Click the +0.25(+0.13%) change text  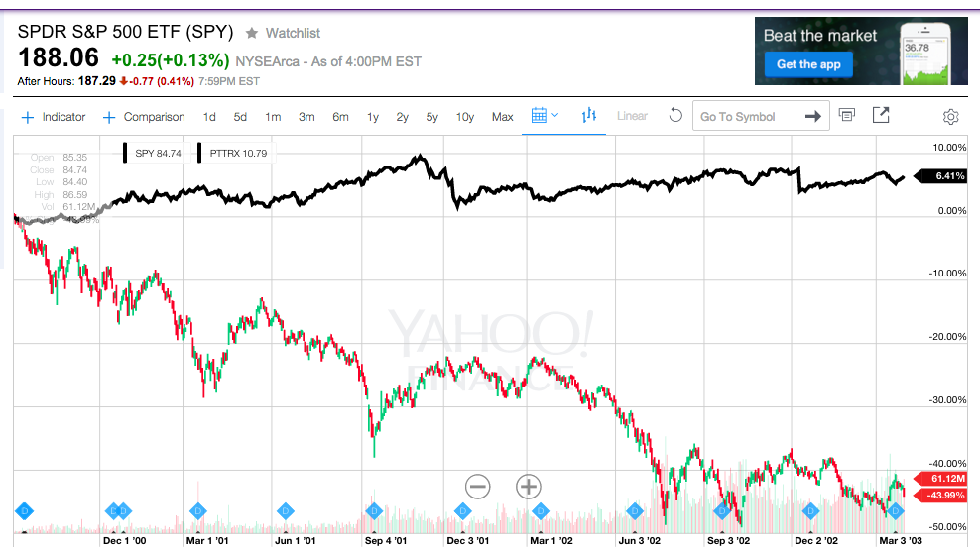click(171, 60)
